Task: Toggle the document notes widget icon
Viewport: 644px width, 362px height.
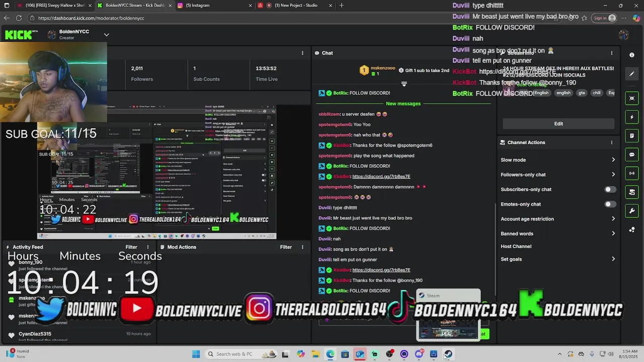Action: tap(632, 136)
